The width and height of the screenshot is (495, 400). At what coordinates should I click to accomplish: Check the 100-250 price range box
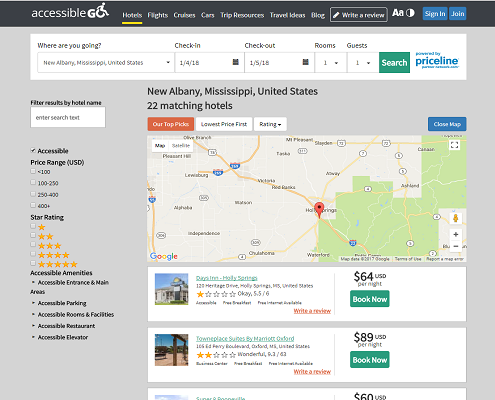33,183
